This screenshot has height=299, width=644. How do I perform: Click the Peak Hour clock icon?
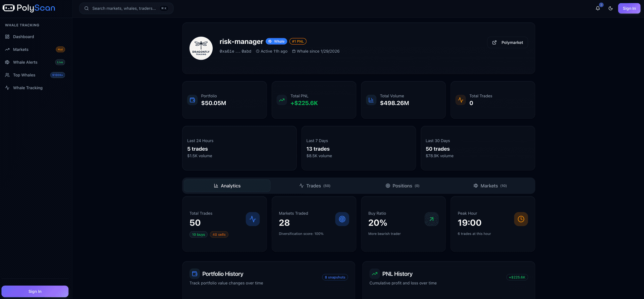[521, 219]
